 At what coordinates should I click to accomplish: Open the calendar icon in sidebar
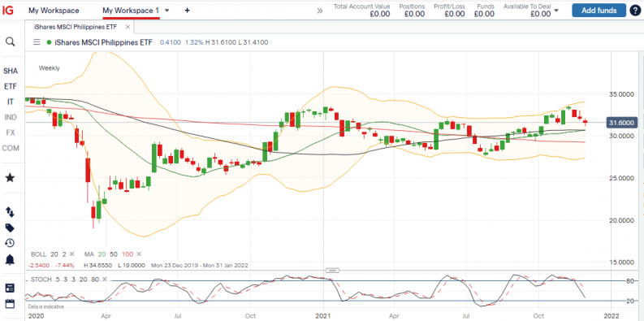click(x=11, y=304)
